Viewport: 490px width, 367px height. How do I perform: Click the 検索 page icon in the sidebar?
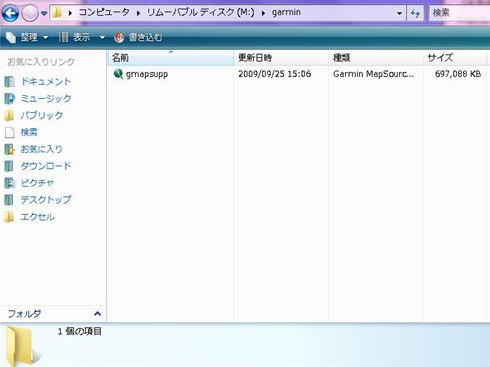pos(10,132)
